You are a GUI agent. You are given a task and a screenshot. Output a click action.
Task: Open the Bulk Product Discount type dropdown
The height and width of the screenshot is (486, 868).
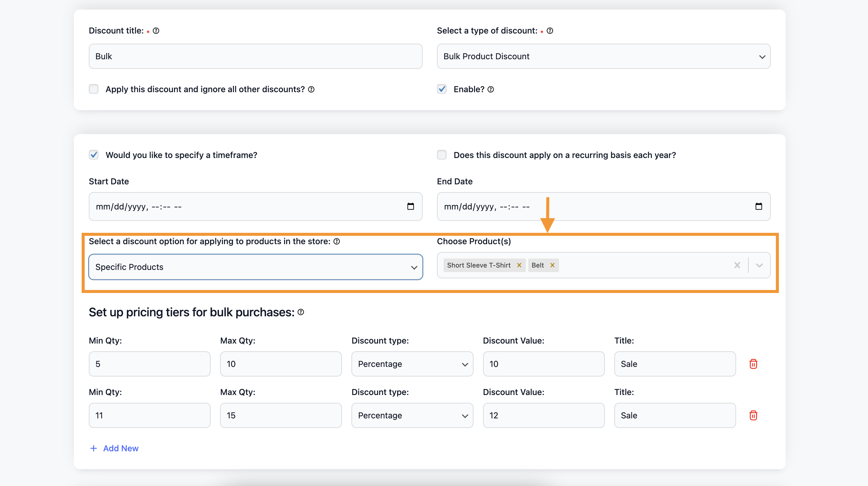(604, 56)
